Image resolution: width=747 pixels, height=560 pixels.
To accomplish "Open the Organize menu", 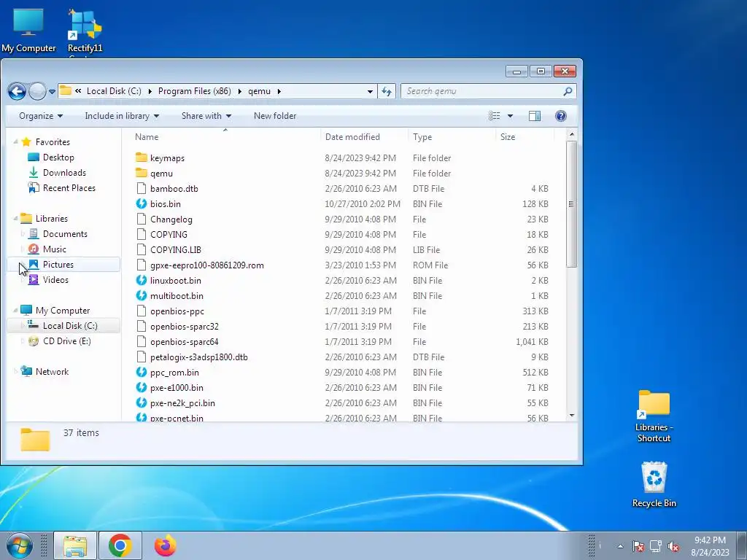I will (41, 116).
